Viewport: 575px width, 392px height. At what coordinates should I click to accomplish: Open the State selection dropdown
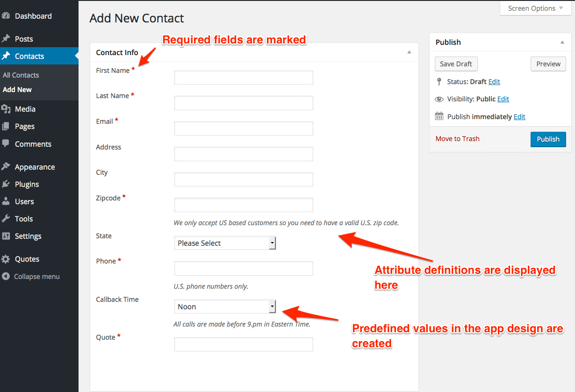[224, 242]
